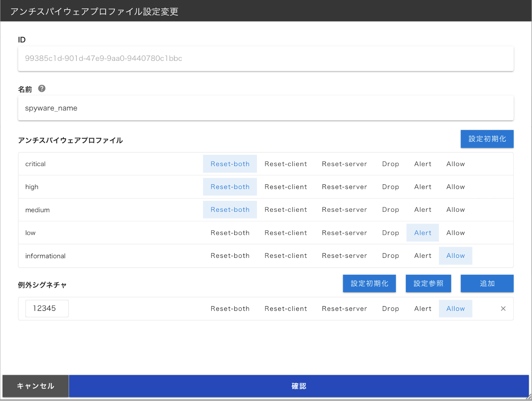This screenshot has width=532, height=401.
Task: Set high severity to Alert
Action: click(422, 187)
